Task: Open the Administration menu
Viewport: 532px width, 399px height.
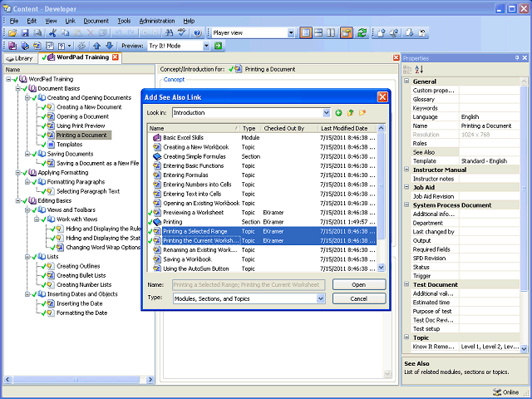Action: (156, 20)
